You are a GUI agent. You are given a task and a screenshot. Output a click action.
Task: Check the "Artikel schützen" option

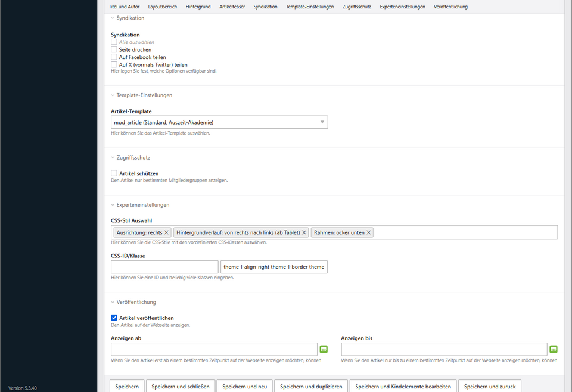[x=114, y=173]
